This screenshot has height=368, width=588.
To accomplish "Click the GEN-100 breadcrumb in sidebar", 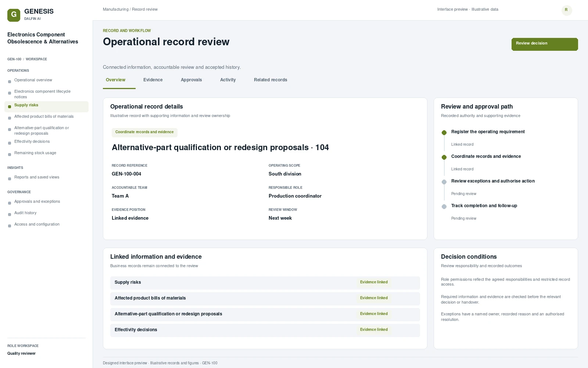I will [14, 59].
